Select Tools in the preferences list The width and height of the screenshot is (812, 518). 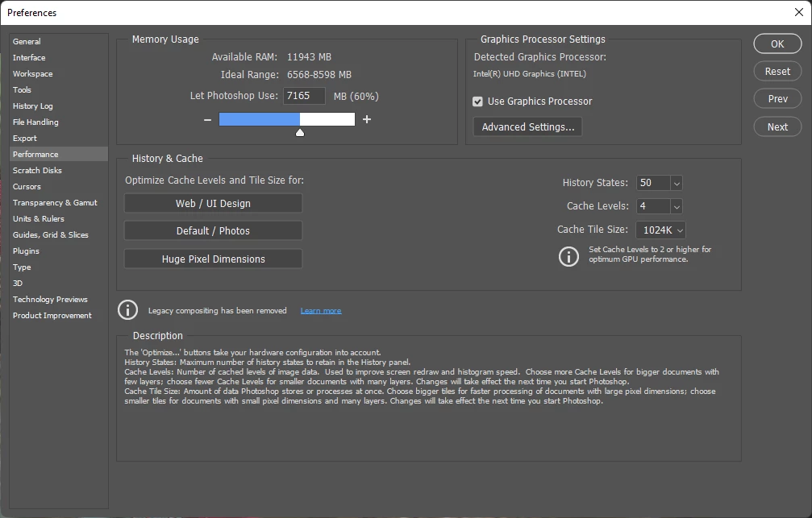coord(58,89)
